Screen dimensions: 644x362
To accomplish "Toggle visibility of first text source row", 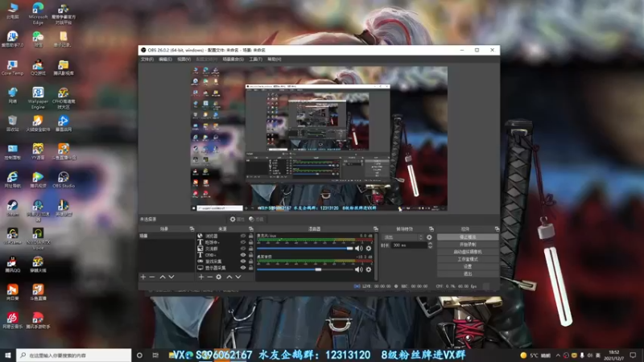I will [x=243, y=242].
